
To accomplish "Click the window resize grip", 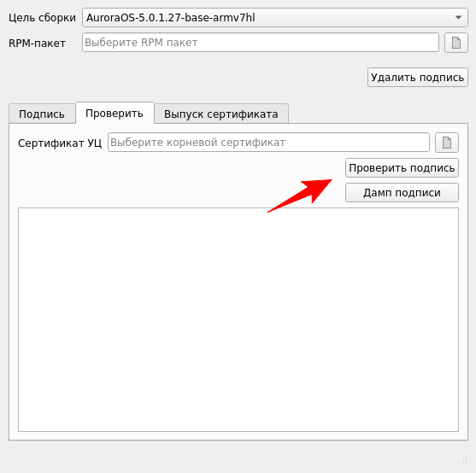I will tap(462, 459).
